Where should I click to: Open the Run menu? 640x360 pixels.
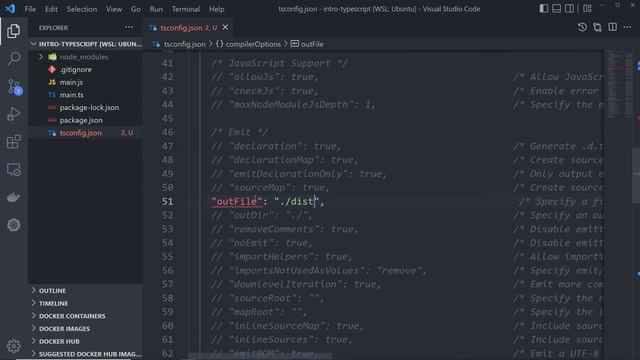156,9
